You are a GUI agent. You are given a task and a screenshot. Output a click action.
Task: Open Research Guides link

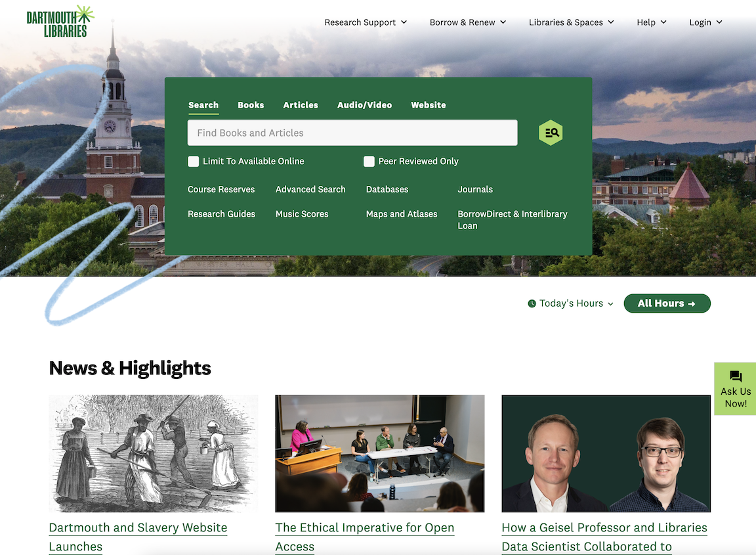tap(221, 214)
